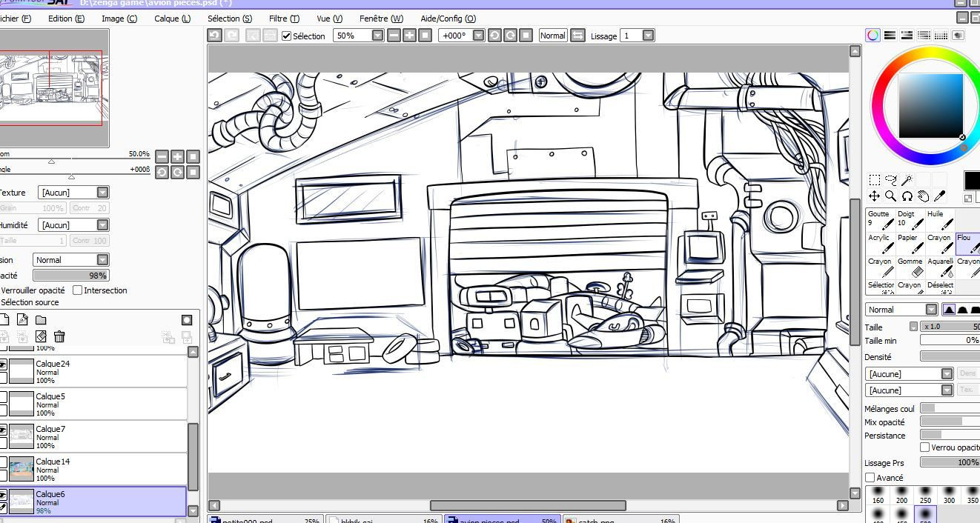Select the Magic Wand tool

907,180
